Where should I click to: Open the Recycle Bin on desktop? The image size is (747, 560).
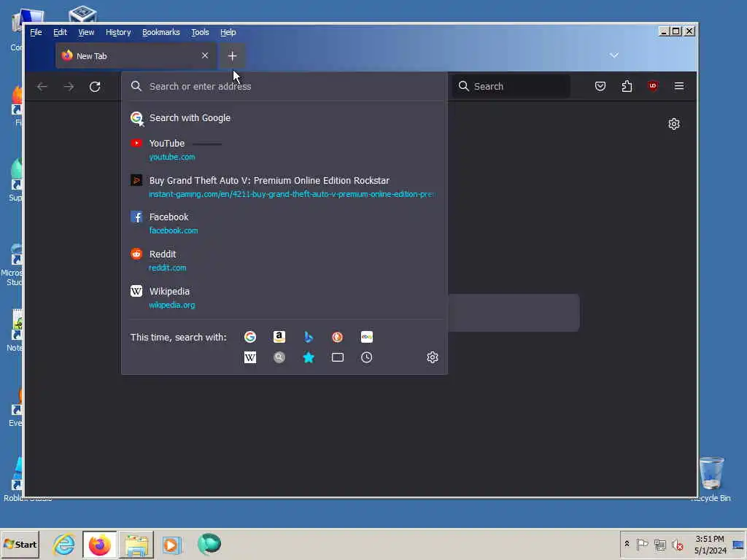(x=711, y=478)
